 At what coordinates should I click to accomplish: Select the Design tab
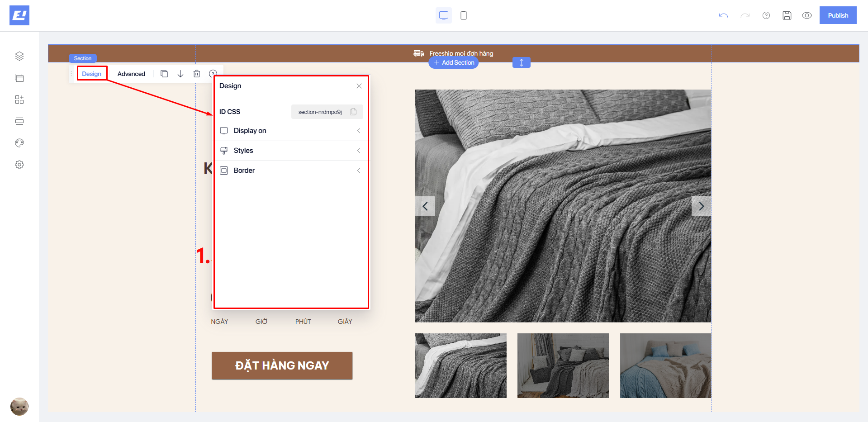[92, 74]
